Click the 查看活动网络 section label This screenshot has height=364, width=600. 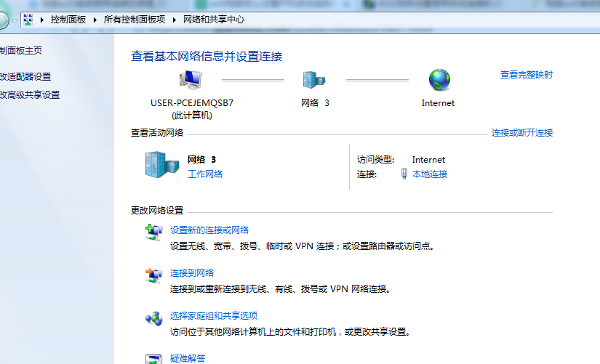coord(157,133)
